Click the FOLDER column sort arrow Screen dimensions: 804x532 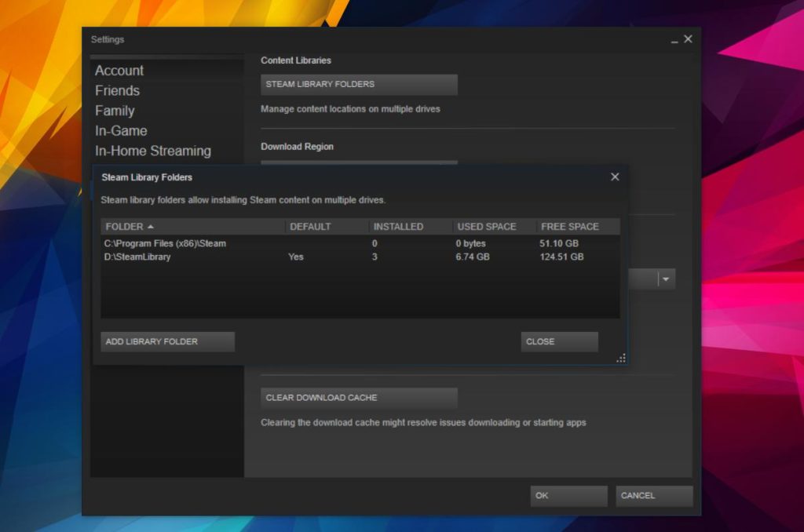pos(150,227)
